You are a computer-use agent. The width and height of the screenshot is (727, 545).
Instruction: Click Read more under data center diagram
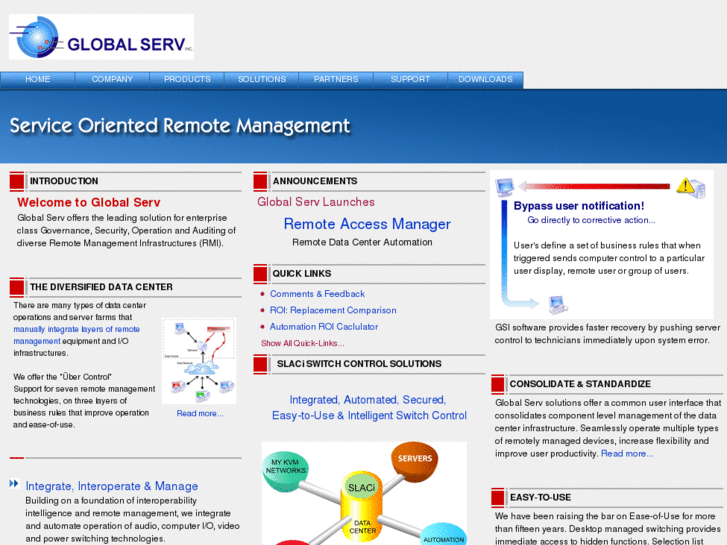tap(200, 413)
